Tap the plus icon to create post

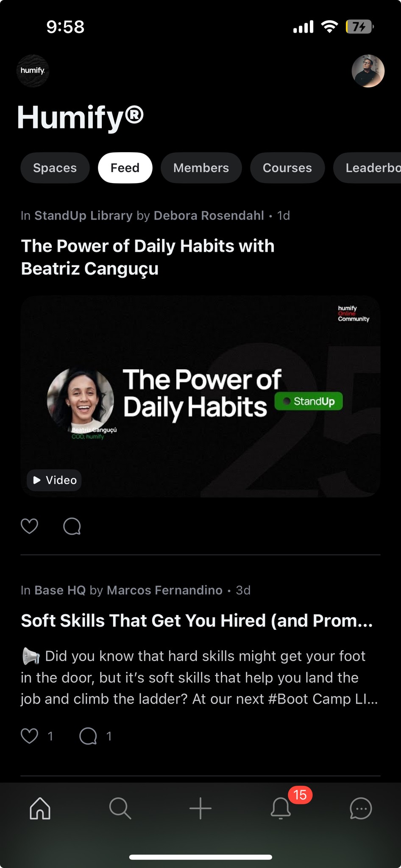[200, 808]
